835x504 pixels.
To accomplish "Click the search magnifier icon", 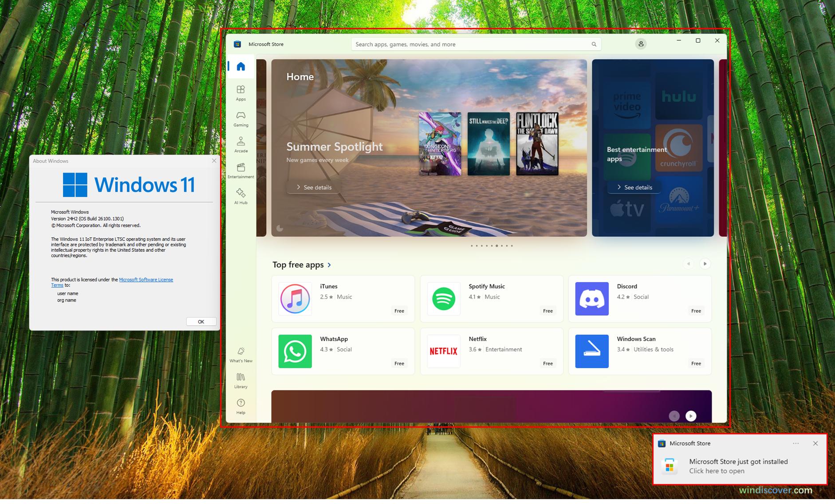I will point(594,44).
